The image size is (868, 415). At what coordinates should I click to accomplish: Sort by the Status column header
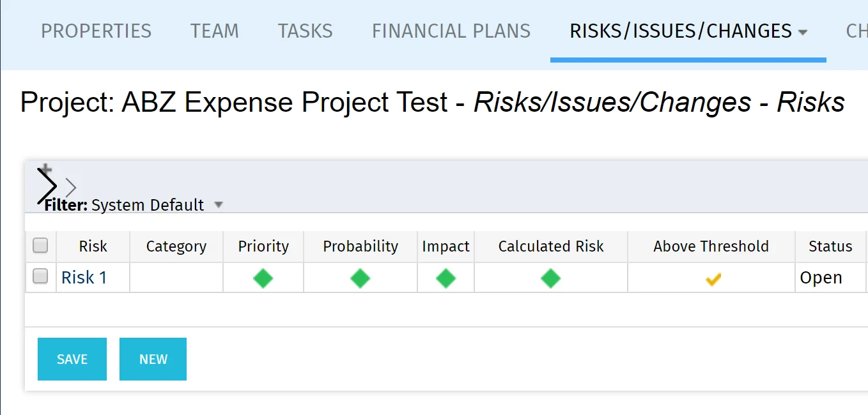click(830, 246)
